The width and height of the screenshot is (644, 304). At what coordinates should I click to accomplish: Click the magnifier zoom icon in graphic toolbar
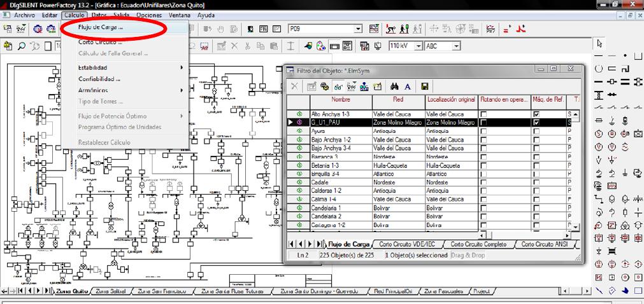click(22, 46)
